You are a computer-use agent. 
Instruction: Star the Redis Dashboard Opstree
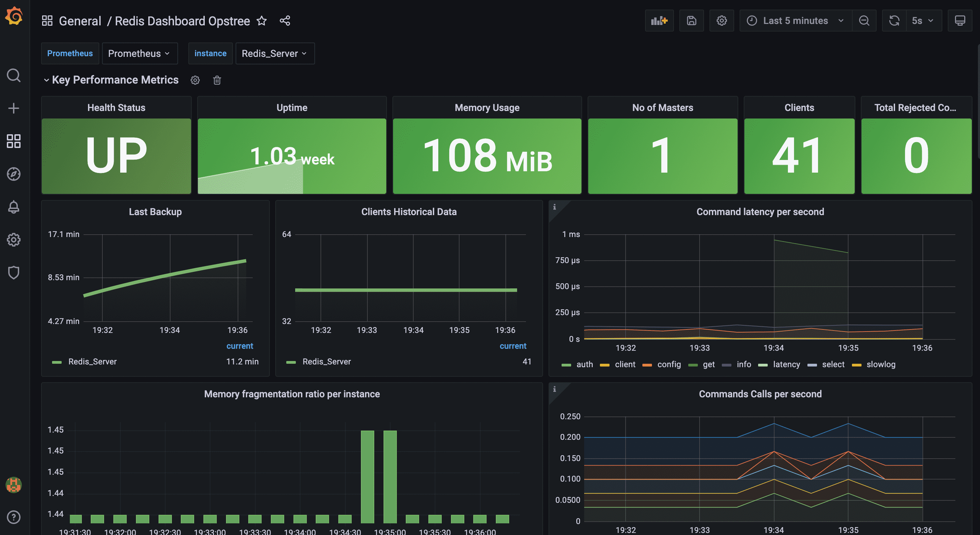click(x=262, y=21)
